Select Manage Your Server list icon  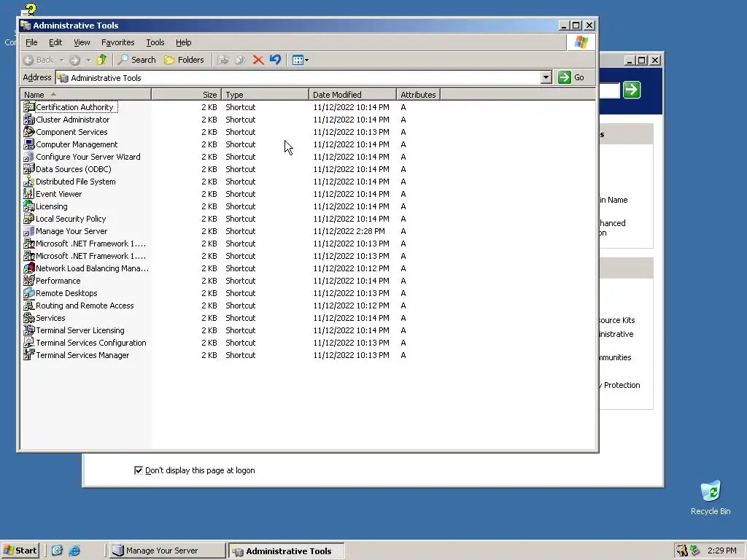(29, 231)
